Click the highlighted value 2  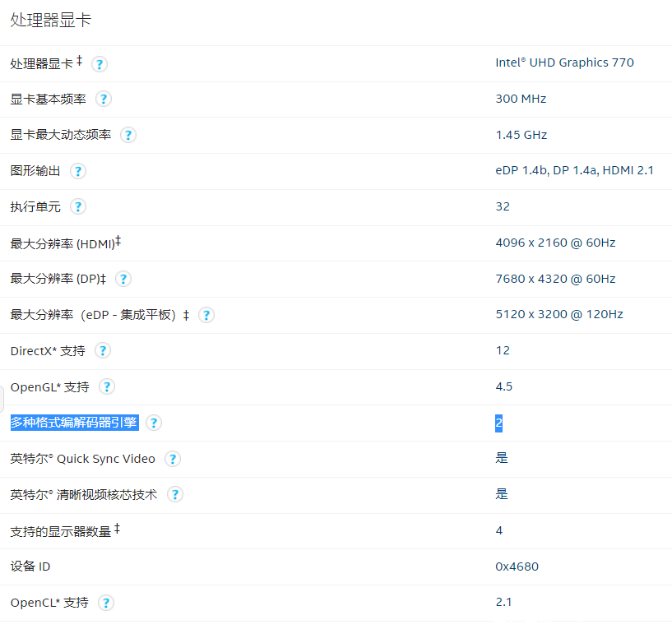[x=498, y=423]
